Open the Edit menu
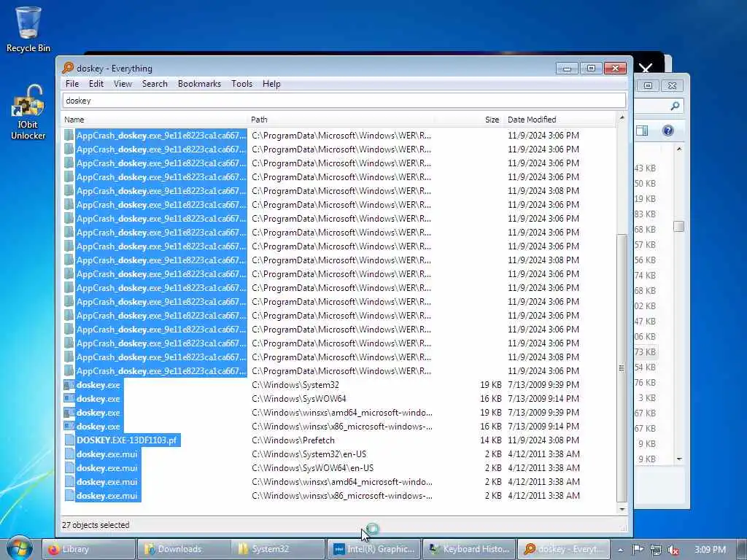747x560 pixels. tap(96, 84)
